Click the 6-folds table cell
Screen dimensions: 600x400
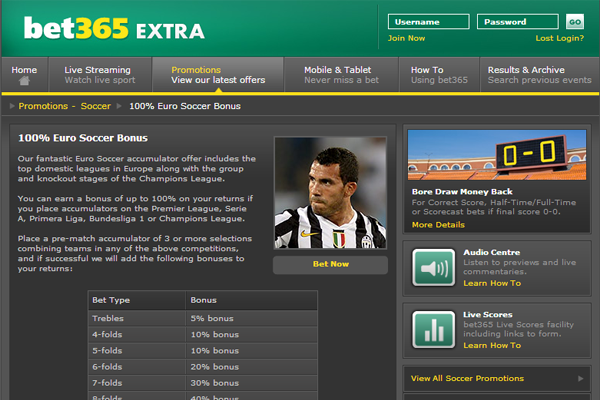pyautogui.click(x=137, y=367)
